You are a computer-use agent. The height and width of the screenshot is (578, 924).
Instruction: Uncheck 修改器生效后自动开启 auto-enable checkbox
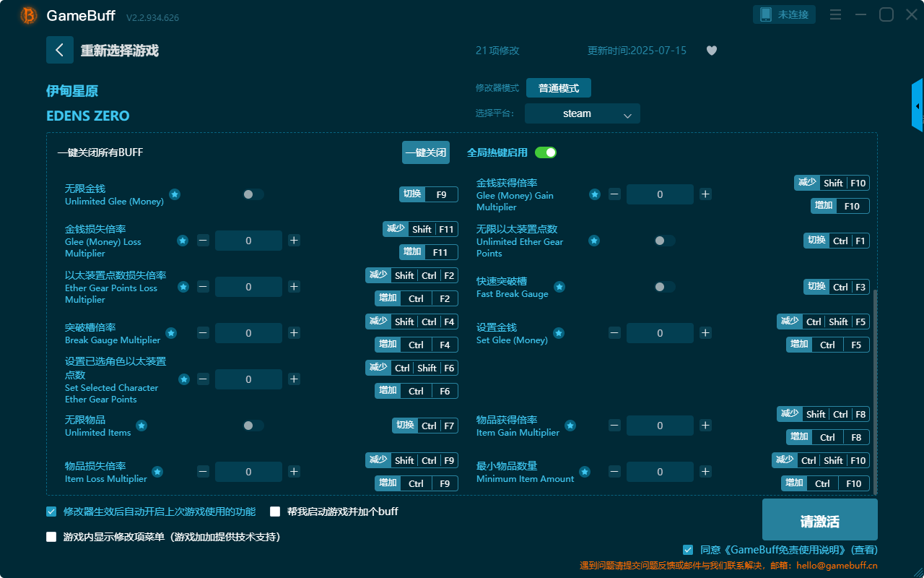51,512
